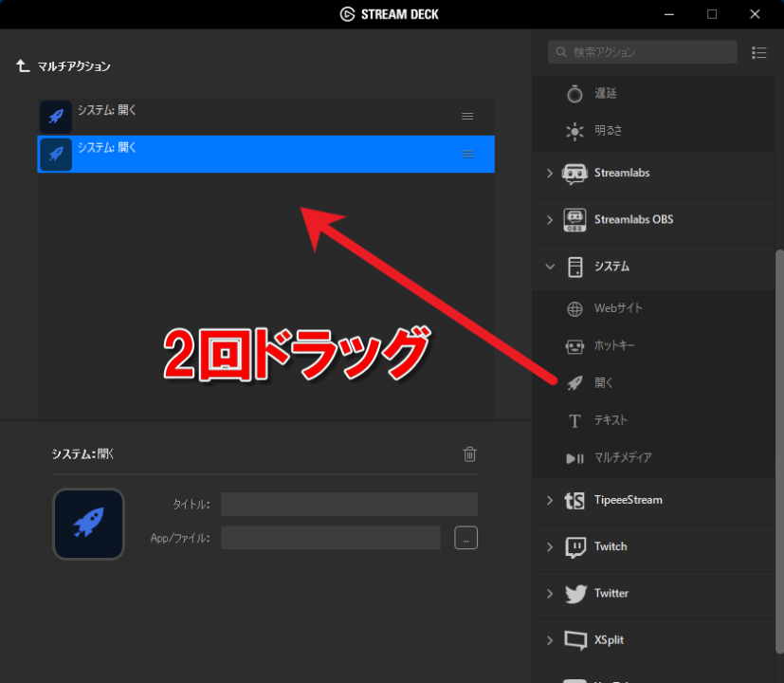The width and height of the screenshot is (784, 683).
Task: Click the TipeeeStream tS icon
Action: (x=576, y=500)
